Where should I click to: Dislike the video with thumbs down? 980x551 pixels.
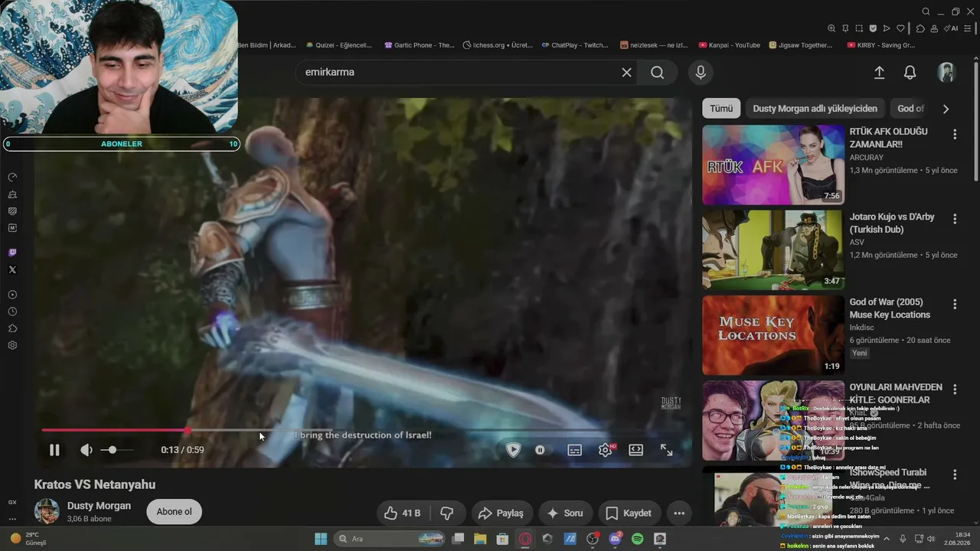coord(447,513)
